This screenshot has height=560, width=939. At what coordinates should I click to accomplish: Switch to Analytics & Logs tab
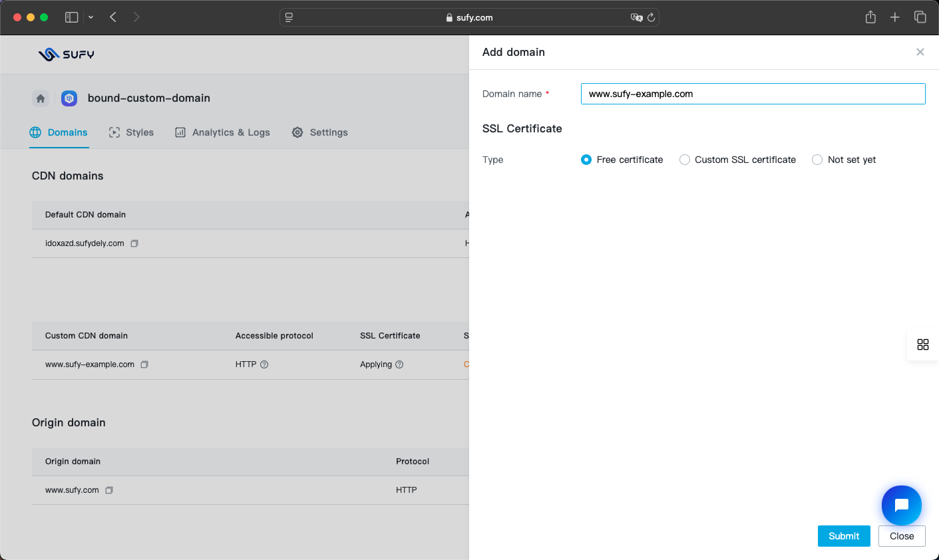coord(222,132)
